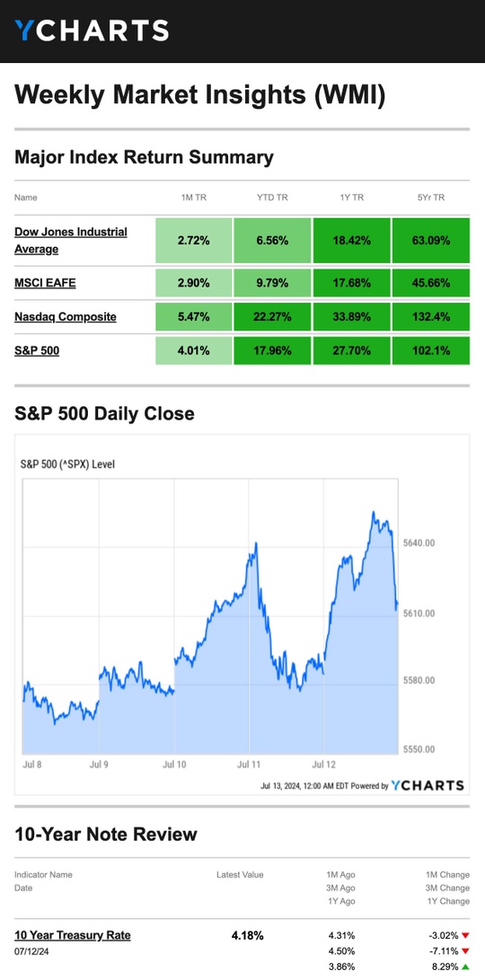Click the Jul 11 peak on the chart

(256, 543)
